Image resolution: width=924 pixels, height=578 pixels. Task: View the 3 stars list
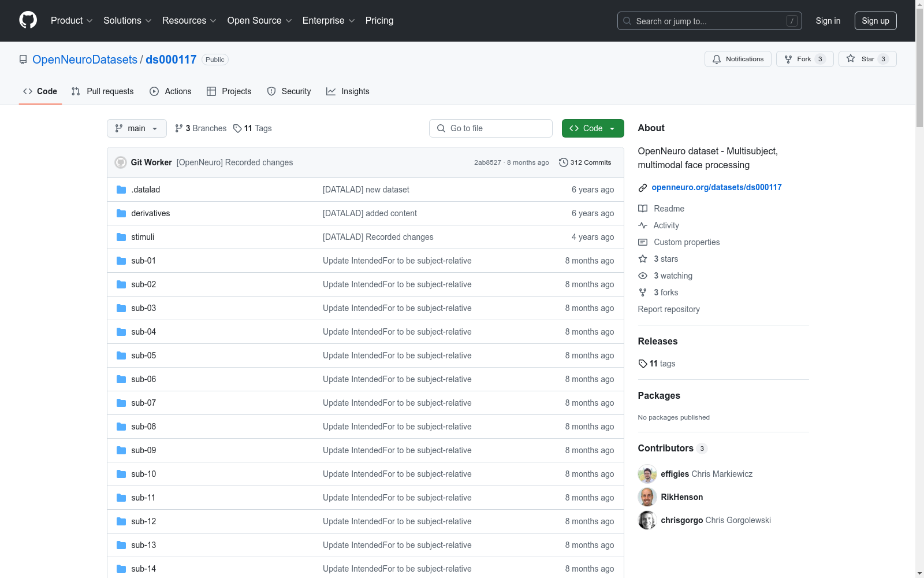(658, 259)
